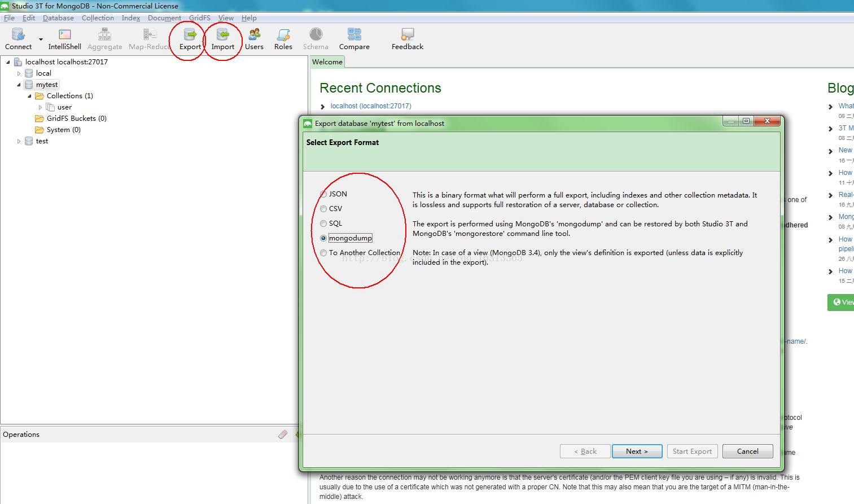The width and height of the screenshot is (854, 504).
Task: Click the Export toolbar icon
Action: pos(190,40)
